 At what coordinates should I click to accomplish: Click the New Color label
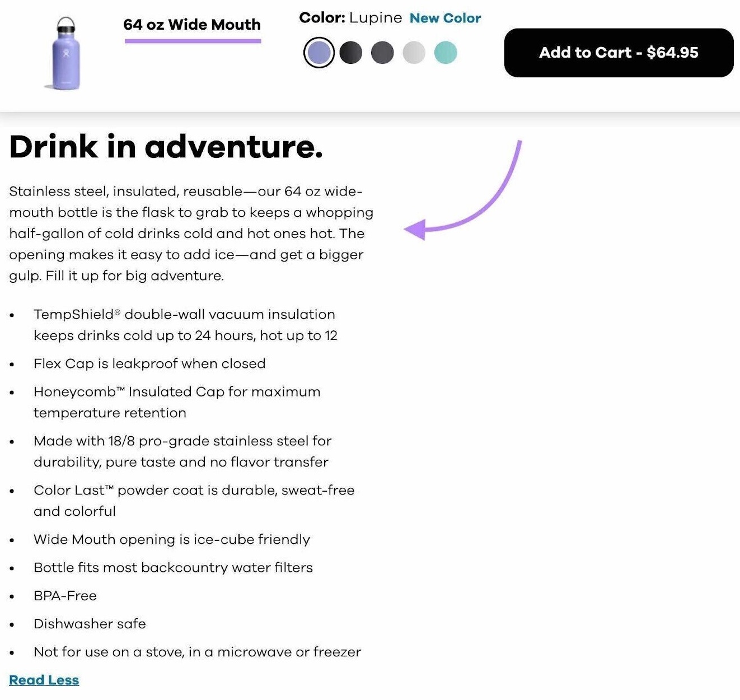click(x=446, y=18)
